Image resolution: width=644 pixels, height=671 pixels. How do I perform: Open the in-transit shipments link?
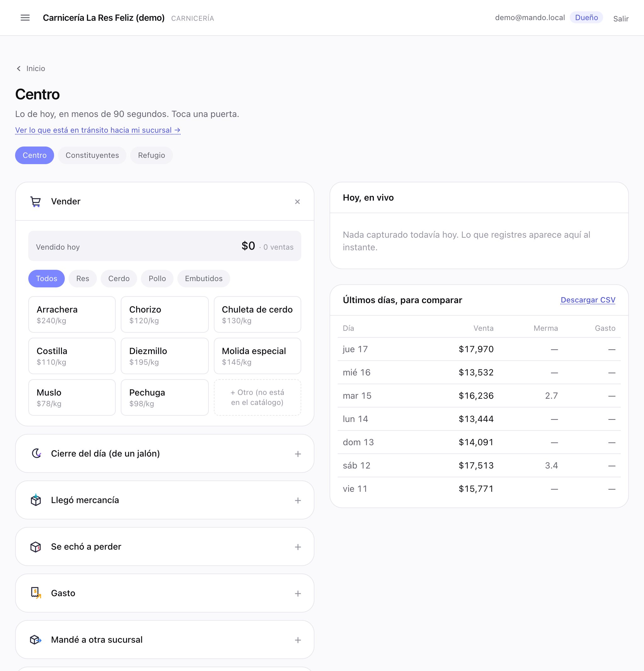(97, 130)
